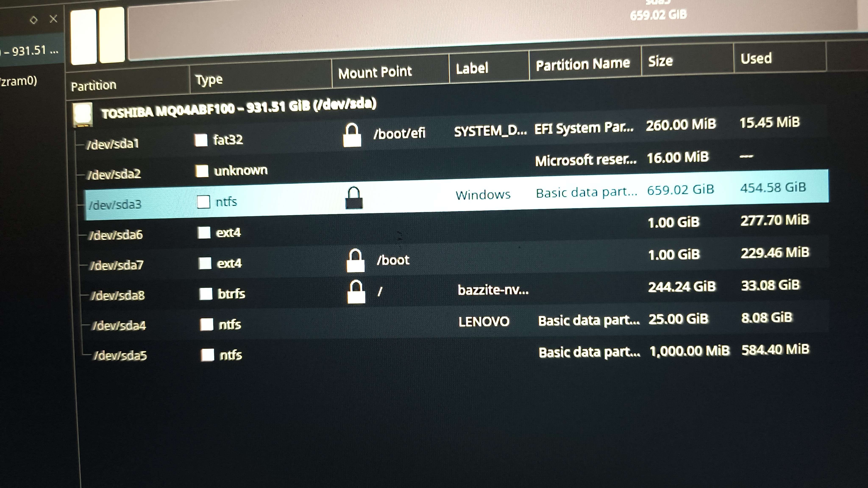Sort by the Size column header

[661, 61]
